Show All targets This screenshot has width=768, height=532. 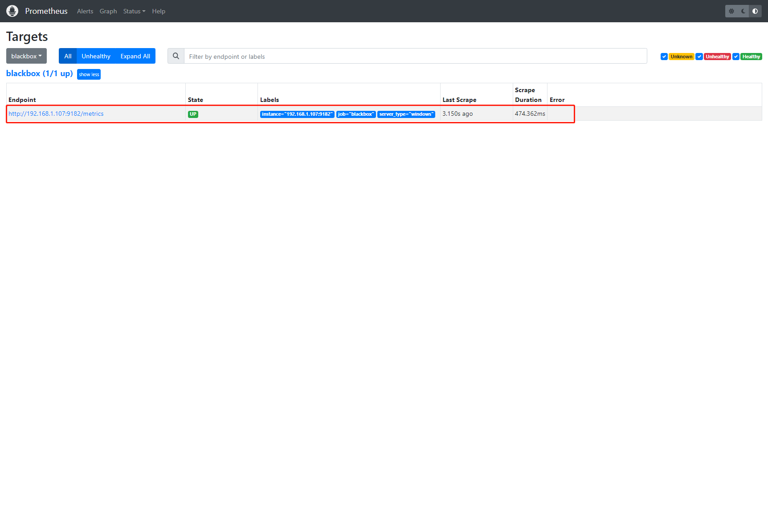(x=68, y=56)
